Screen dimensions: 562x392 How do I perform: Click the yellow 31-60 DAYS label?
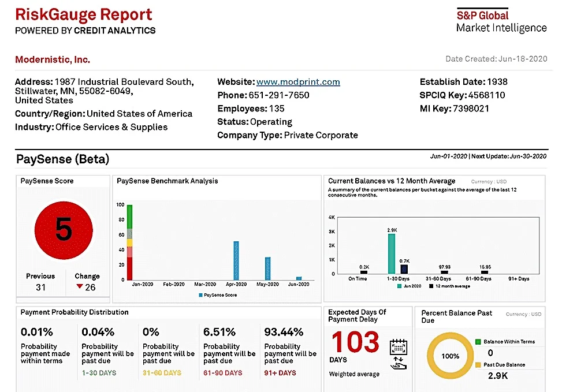pyautogui.click(x=162, y=372)
